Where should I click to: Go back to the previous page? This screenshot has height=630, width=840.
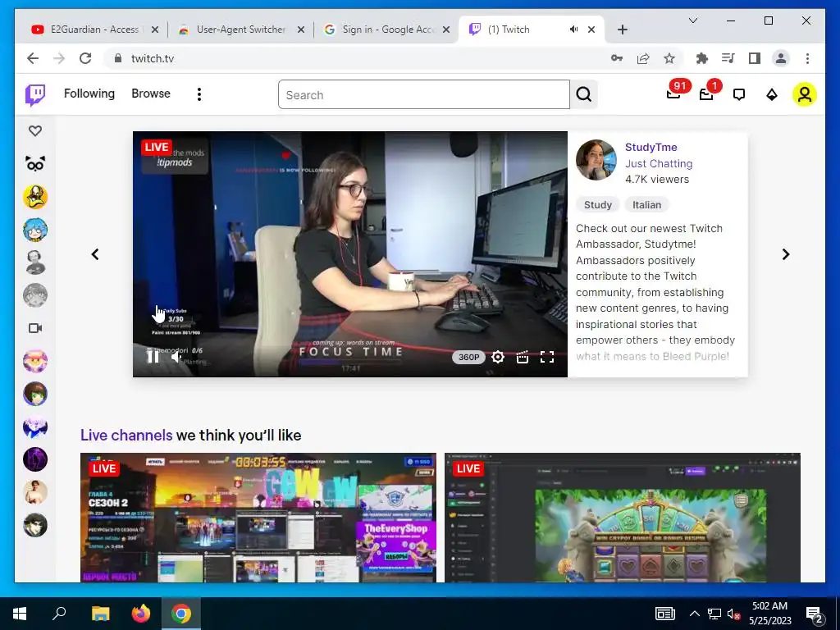[x=33, y=58]
